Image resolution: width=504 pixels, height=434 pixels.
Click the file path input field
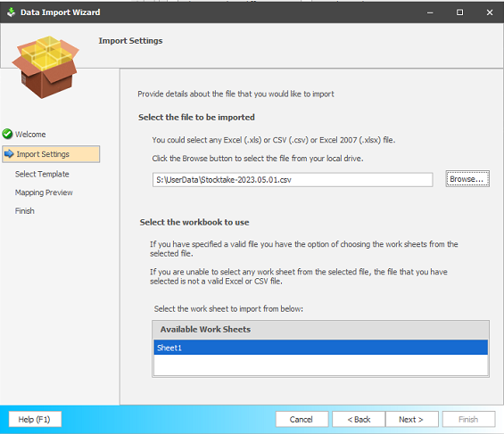(x=293, y=179)
